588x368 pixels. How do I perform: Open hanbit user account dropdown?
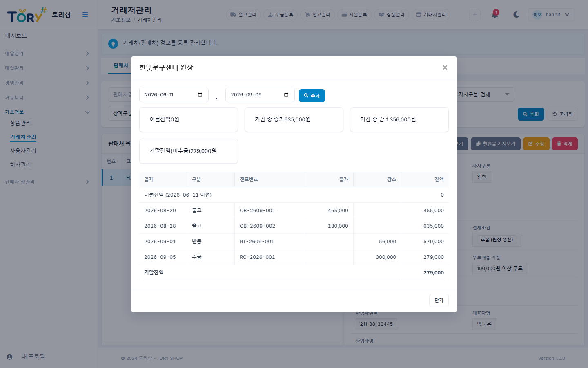coord(551,15)
